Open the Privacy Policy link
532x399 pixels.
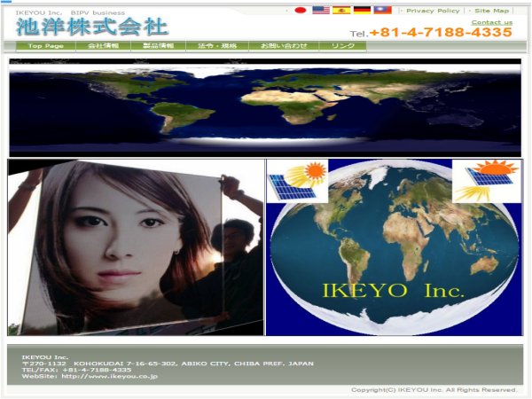pyautogui.click(x=433, y=11)
